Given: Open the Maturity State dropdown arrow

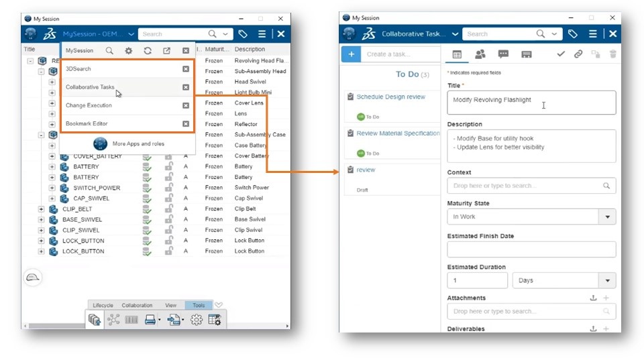Looking at the screenshot, I should pos(608,217).
